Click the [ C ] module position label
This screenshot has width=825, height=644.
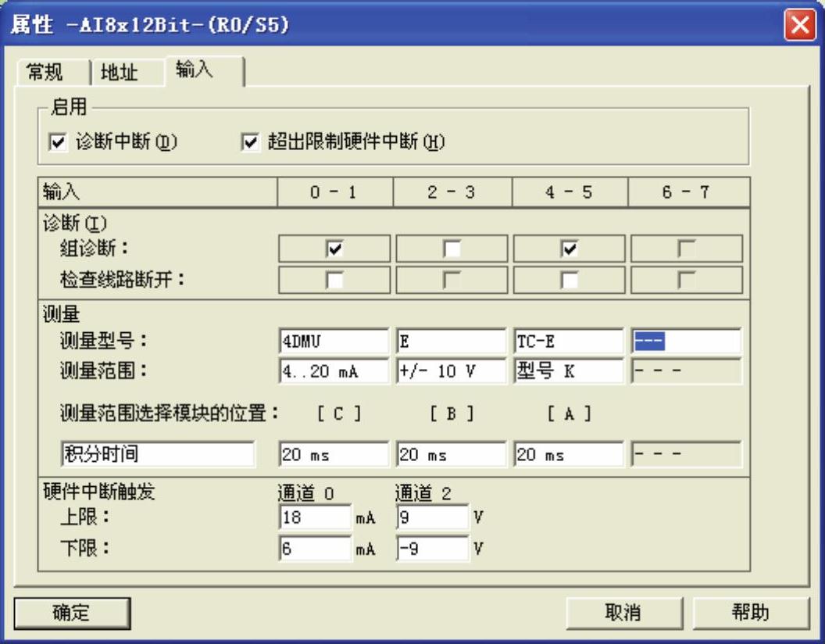click(339, 414)
